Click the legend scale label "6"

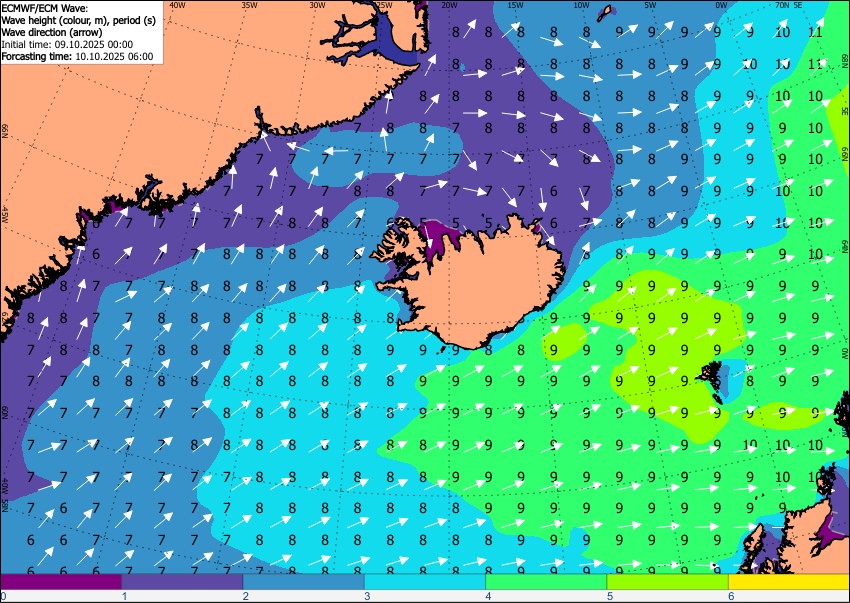pos(731,596)
